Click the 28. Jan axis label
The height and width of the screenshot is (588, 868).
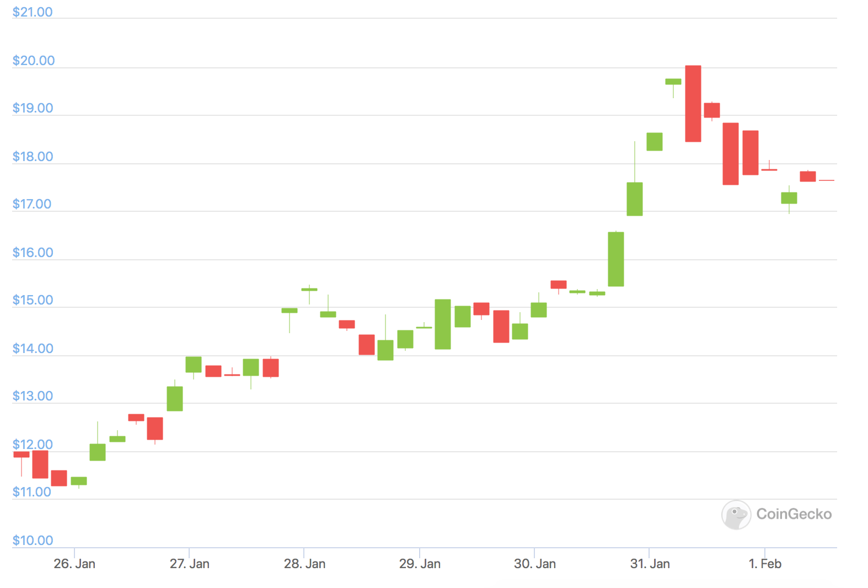coord(304,564)
